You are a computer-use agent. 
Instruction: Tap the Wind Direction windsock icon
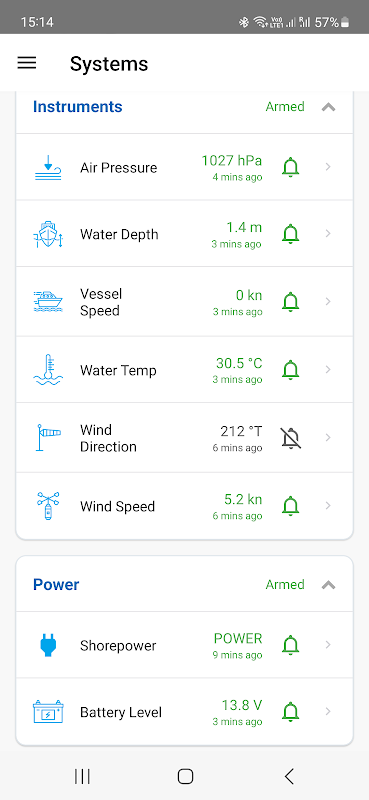click(x=48, y=438)
